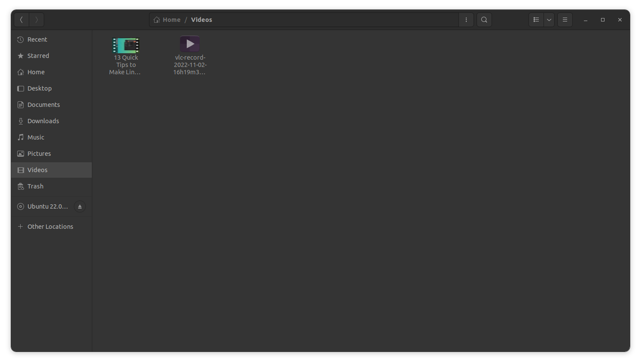
Task: Open the Recent files view
Action: coord(37,39)
